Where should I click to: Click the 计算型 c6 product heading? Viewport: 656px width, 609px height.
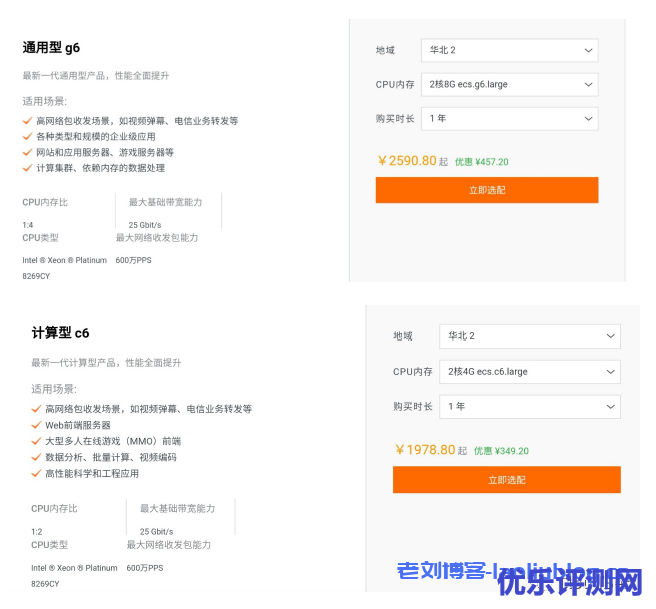(x=60, y=333)
